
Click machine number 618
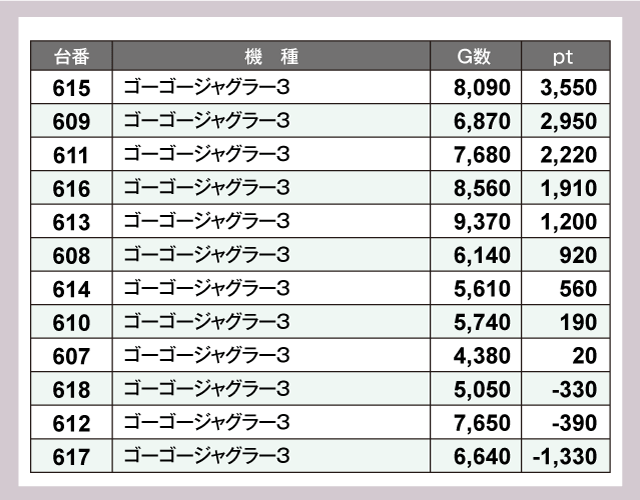pyautogui.click(x=71, y=390)
